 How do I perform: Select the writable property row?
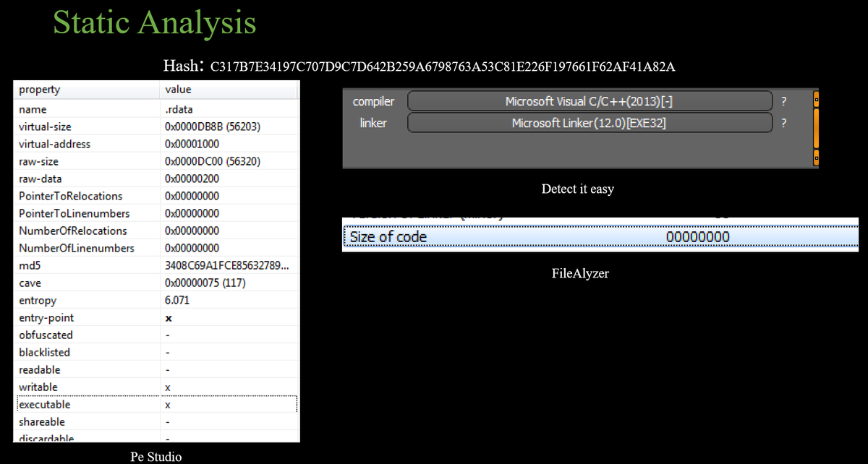(156, 387)
